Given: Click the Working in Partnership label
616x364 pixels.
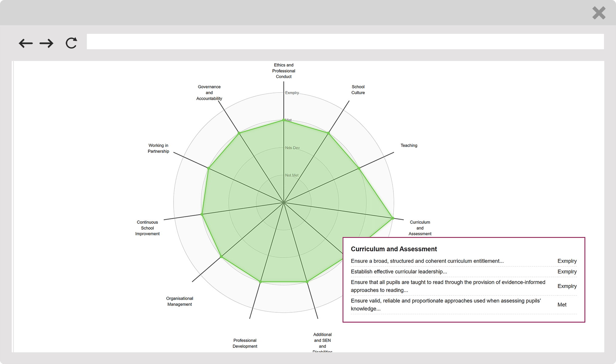Looking at the screenshot, I should click(158, 148).
